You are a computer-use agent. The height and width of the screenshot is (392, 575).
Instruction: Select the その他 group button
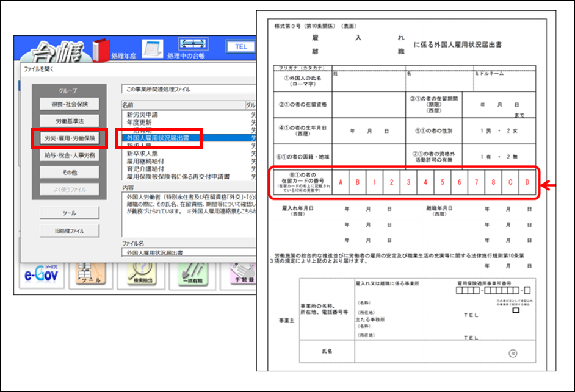(x=70, y=173)
